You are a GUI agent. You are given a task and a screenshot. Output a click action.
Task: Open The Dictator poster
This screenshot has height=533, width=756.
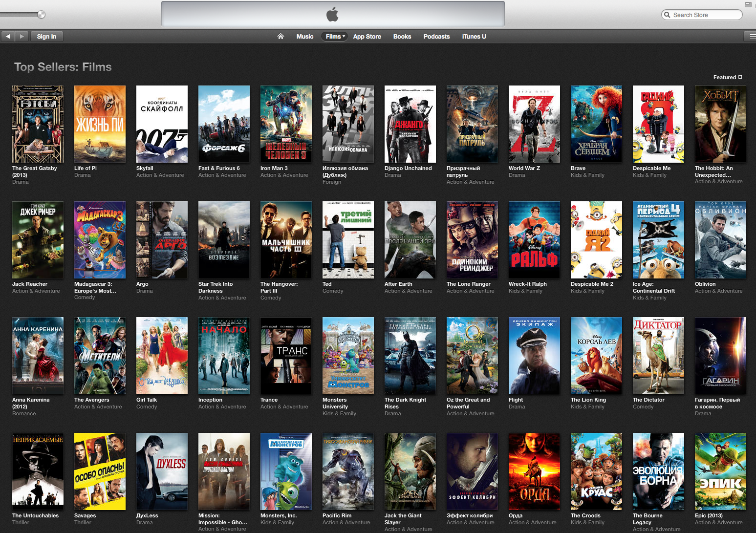[658, 356]
